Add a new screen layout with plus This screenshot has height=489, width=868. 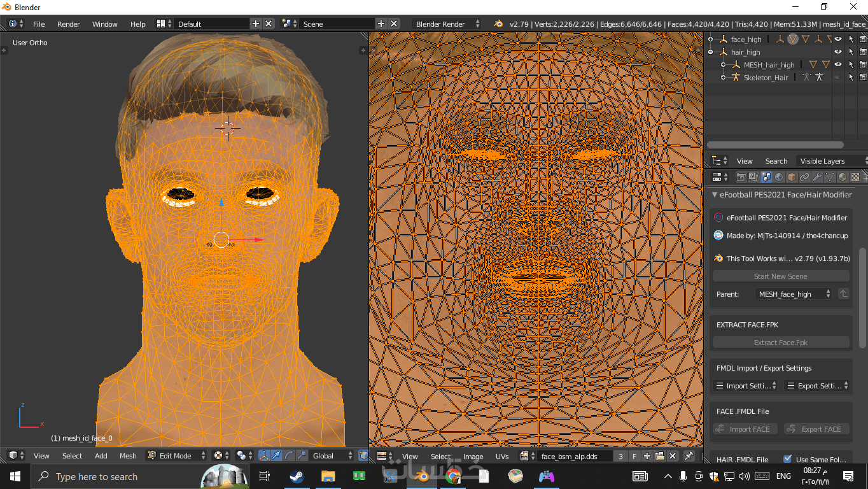(256, 24)
